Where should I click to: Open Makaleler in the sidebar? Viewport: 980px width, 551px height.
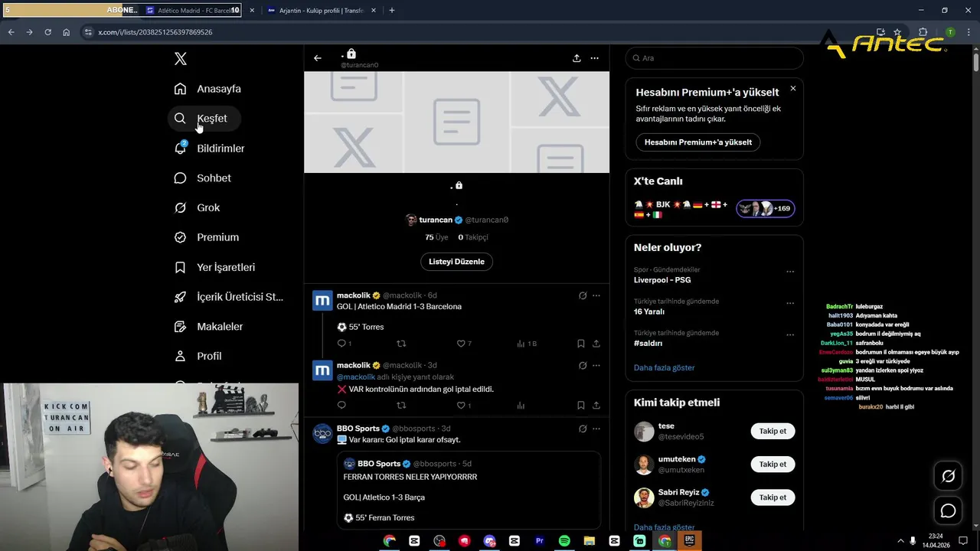point(209,327)
